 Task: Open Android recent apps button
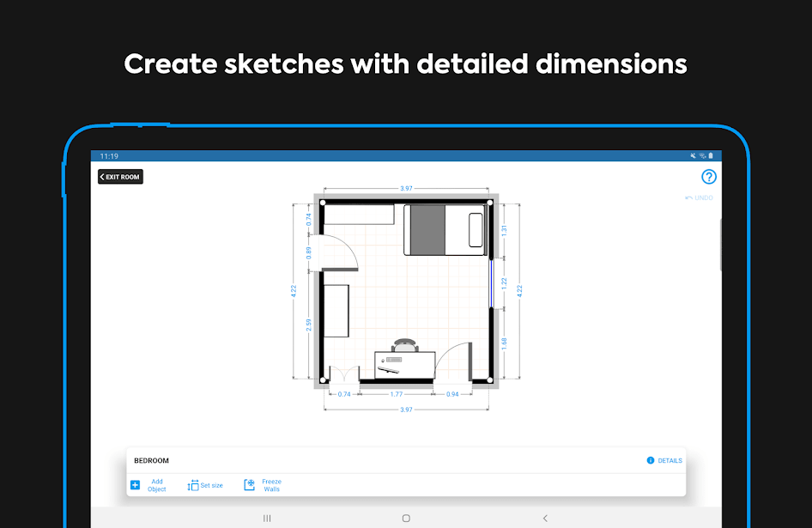267,518
